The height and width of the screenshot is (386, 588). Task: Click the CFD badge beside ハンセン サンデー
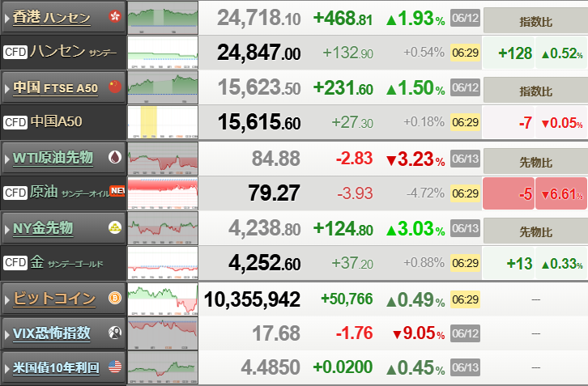15,52
